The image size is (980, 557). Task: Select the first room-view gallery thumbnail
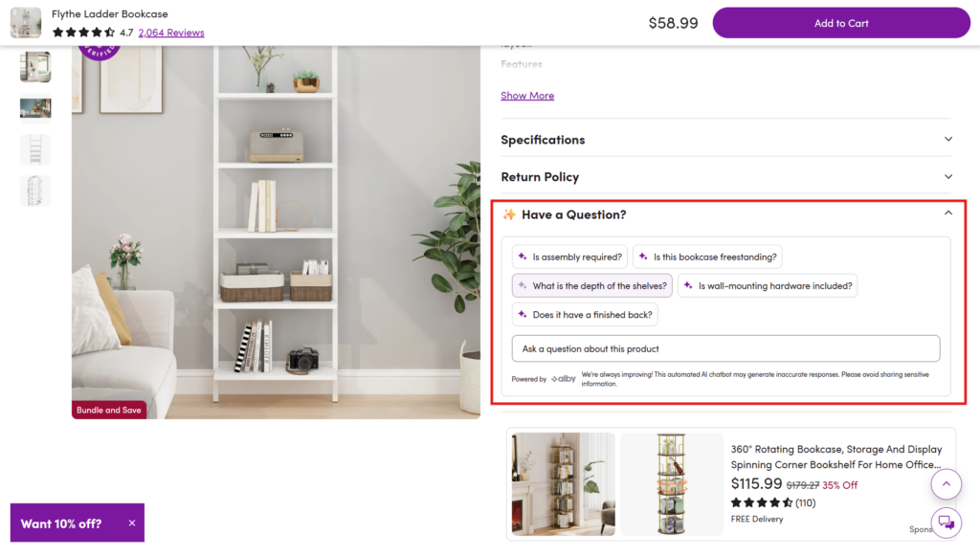point(35,67)
